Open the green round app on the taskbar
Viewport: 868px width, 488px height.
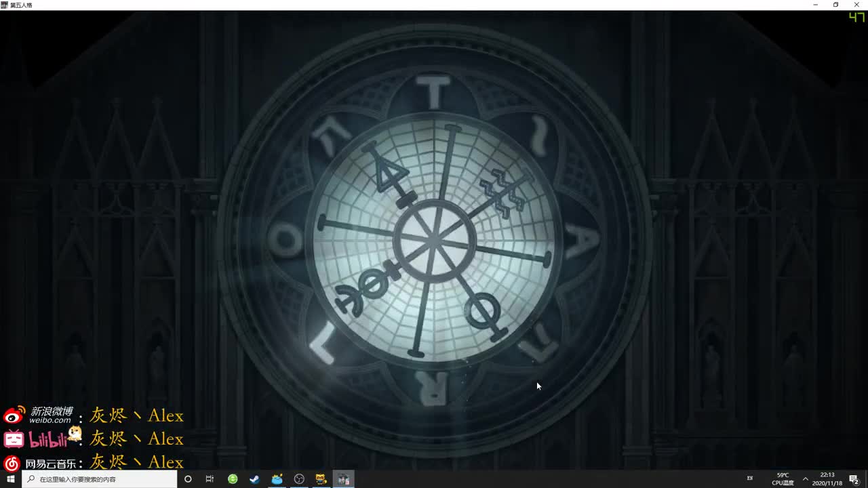tap(233, 479)
